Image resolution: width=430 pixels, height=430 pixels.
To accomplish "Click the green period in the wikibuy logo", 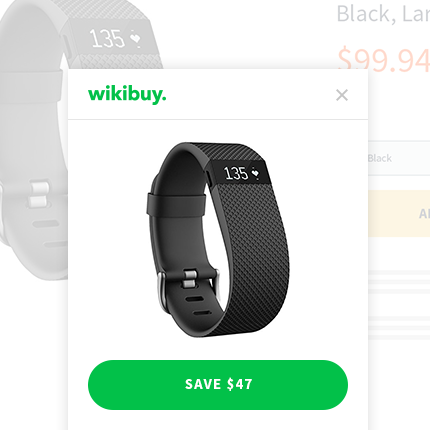I will [x=163, y=99].
